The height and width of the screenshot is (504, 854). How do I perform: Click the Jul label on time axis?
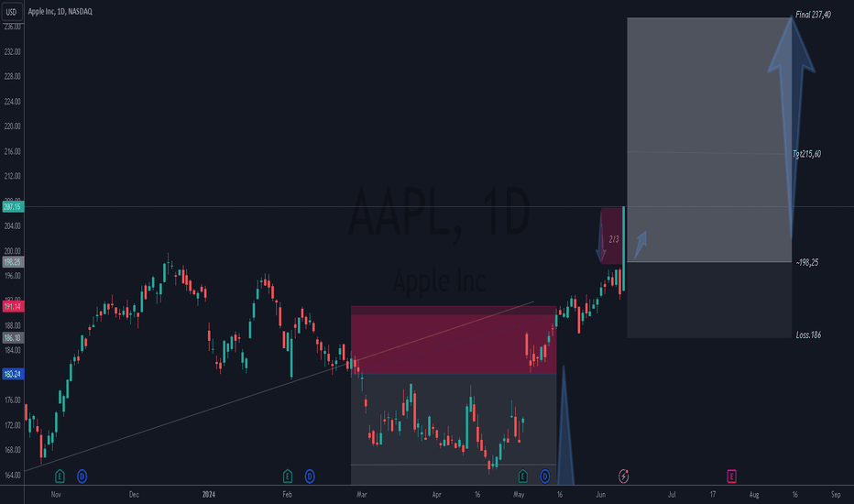click(672, 495)
